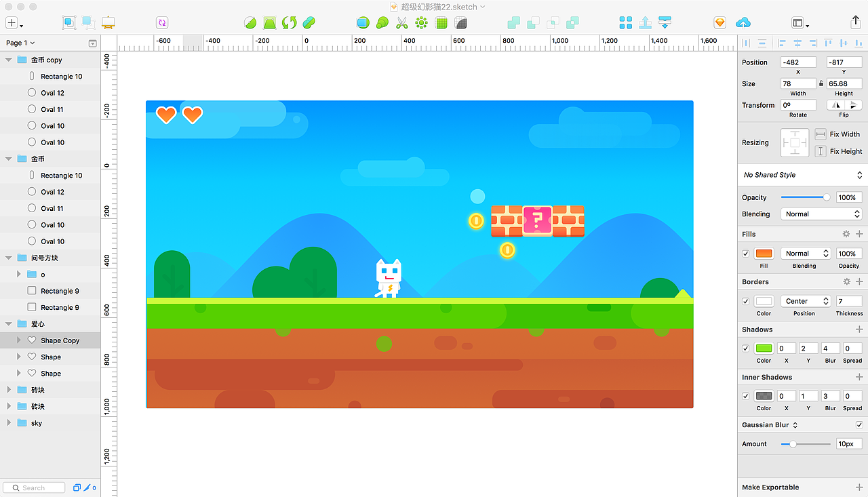The image size is (868, 497).
Task: Move the layer backward
Action: tap(665, 23)
